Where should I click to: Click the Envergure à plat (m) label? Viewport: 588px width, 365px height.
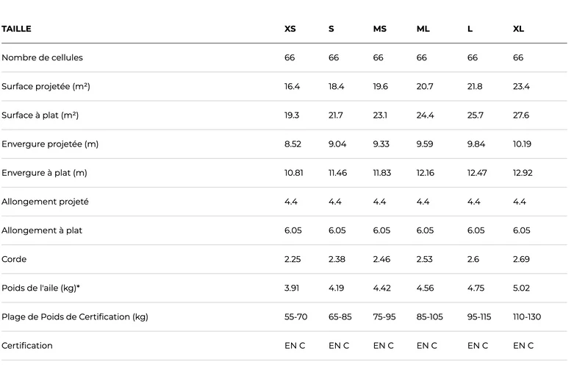(x=44, y=173)
